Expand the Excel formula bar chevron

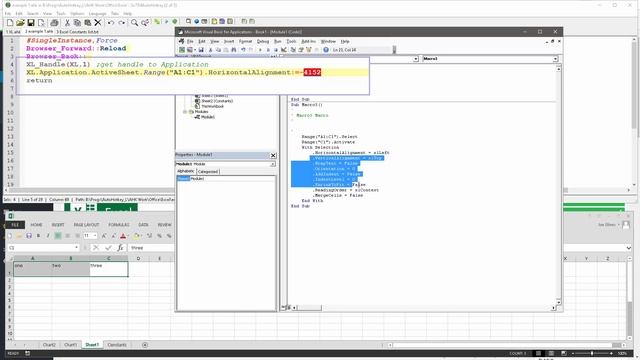629,248
